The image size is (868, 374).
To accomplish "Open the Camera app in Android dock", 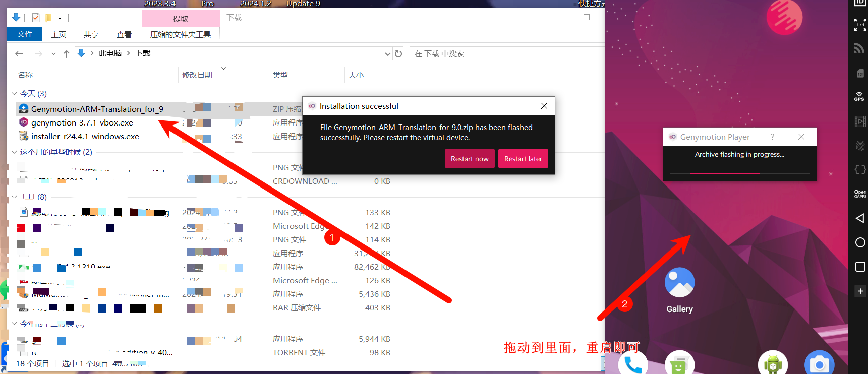I will (x=819, y=363).
